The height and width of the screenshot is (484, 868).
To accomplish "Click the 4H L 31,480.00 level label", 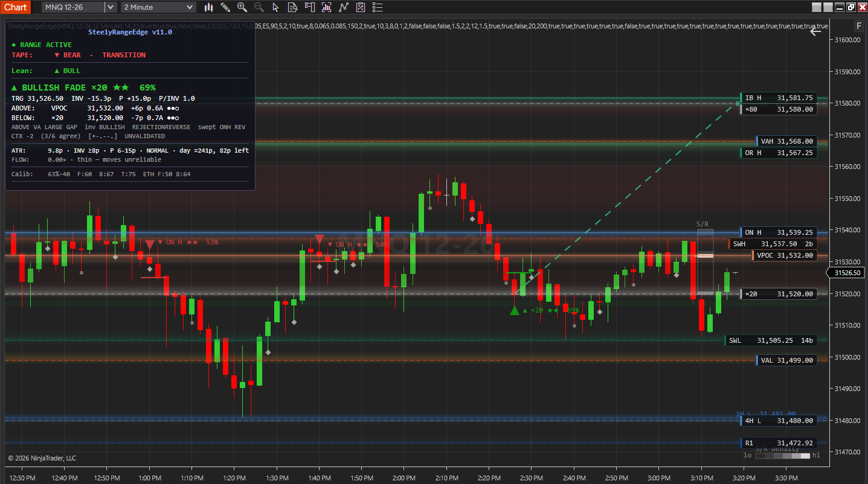I will click(x=779, y=421).
